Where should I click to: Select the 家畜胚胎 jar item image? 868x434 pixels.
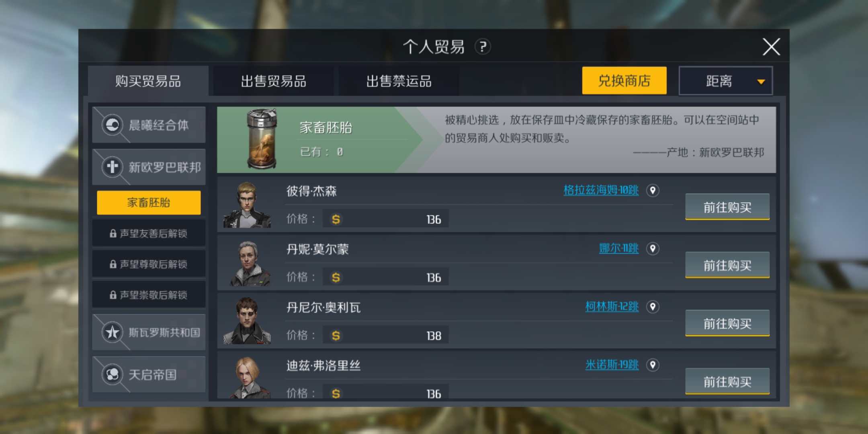click(262, 139)
